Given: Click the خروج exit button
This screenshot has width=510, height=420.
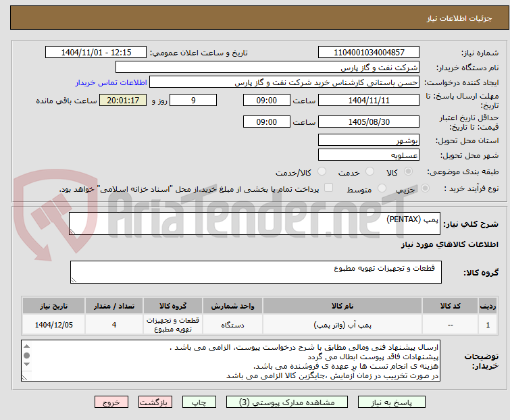Looking at the screenshot, I should pos(111,402).
